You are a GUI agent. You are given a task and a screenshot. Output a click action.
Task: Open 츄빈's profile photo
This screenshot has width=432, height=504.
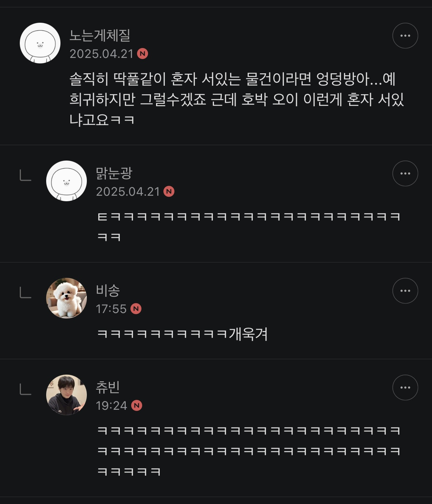pyautogui.click(x=66, y=395)
